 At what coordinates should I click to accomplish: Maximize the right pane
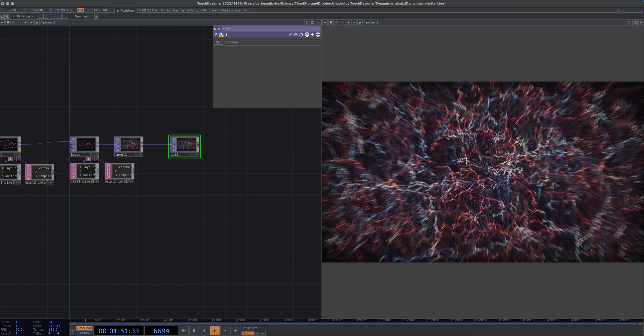point(635,22)
